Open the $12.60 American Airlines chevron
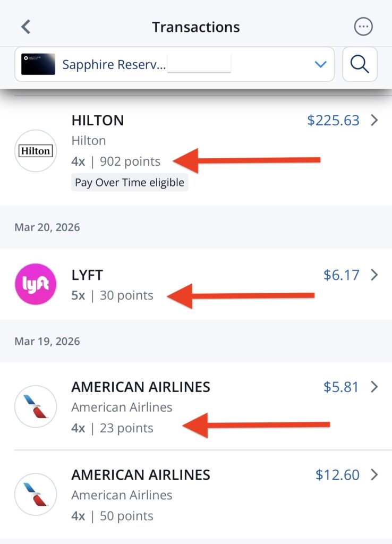392x544 pixels. point(374,474)
